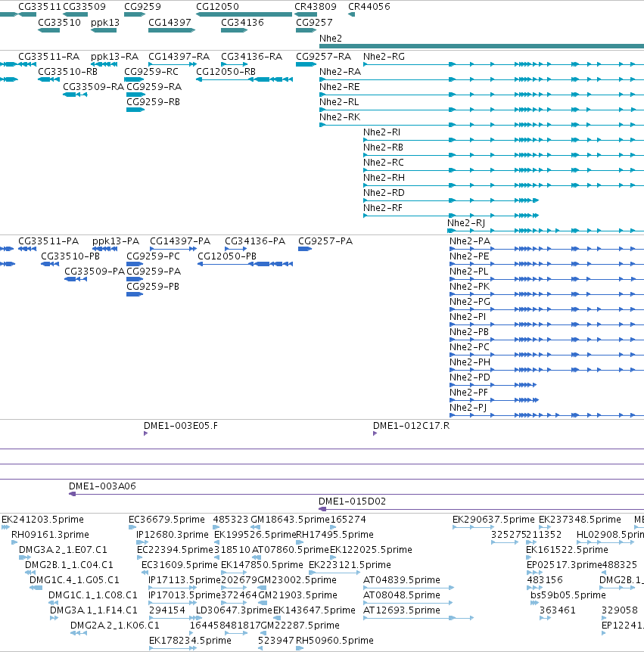
Task: Select EST EK237348.5prime
Action: click(580, 520)
